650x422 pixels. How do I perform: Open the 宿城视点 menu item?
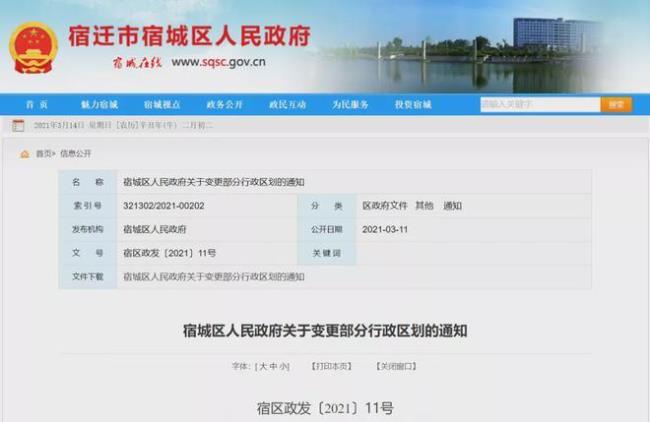point(162,104)
